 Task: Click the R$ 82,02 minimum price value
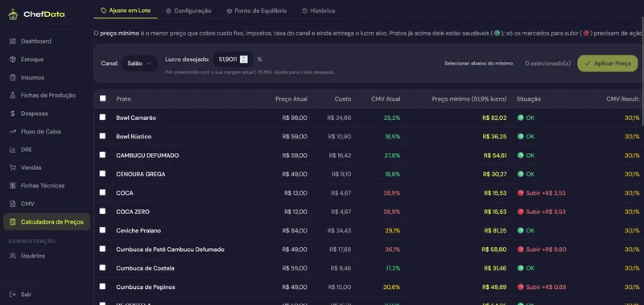pos(494,117)
